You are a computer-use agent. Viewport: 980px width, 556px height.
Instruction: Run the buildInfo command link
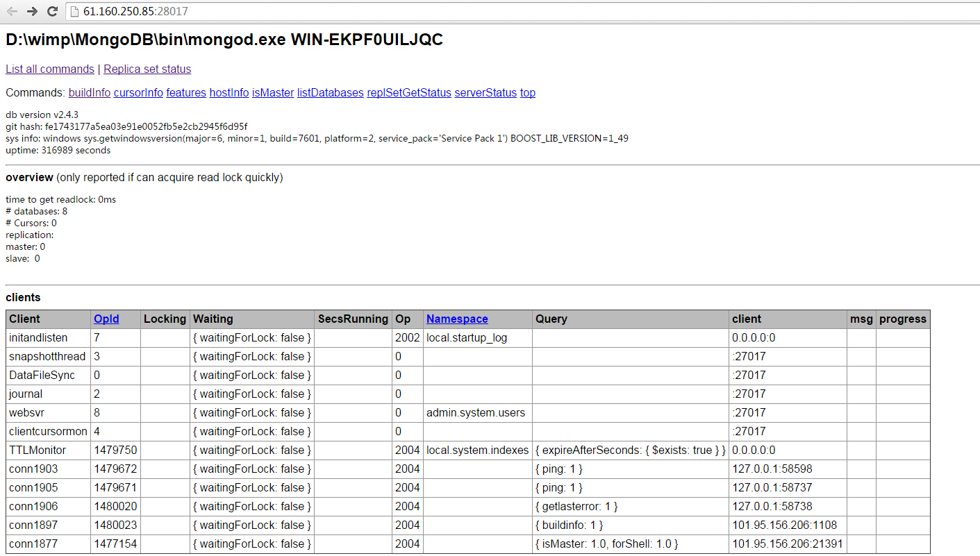pyautogui.click(x=90, y=92)
